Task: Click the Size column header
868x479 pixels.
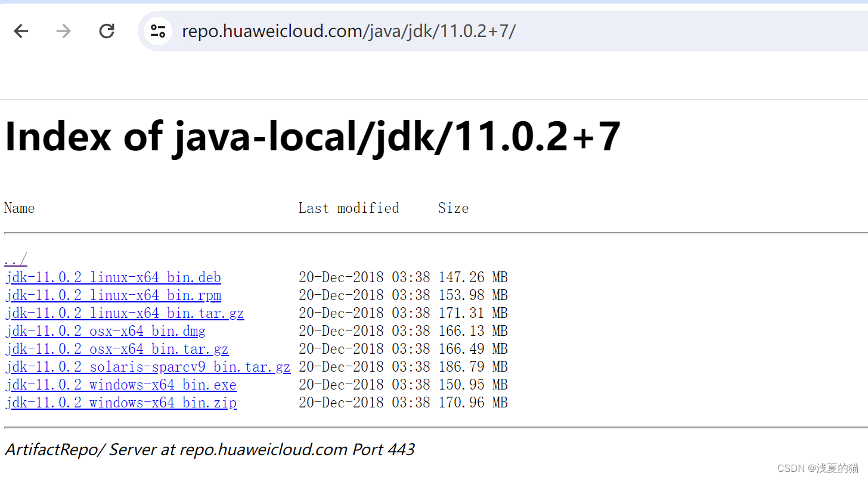Action: [454, 208]
